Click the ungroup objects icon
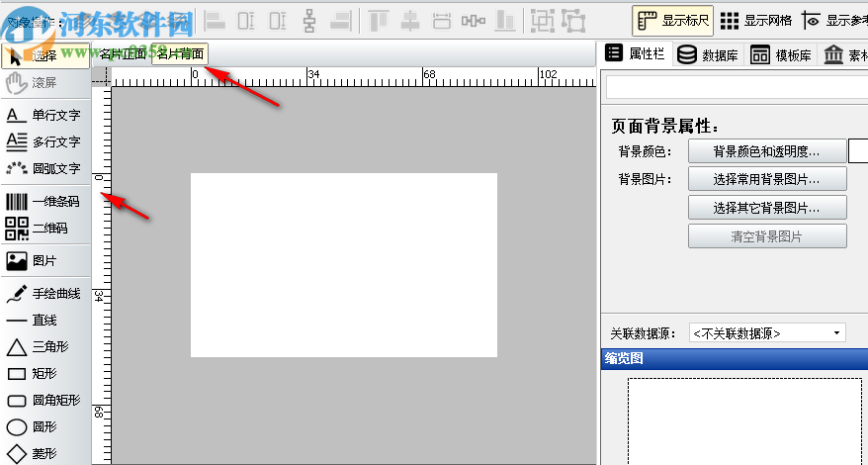The height and width of the screenshot is (465, 868). coord(574,21)
